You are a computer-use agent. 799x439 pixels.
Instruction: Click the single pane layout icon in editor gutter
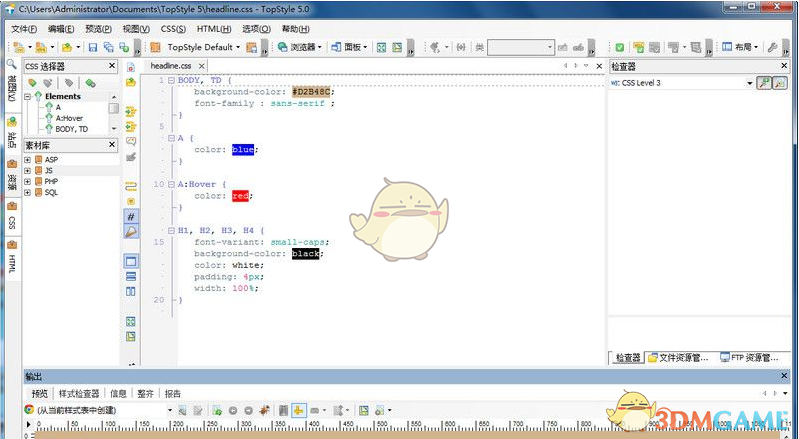(131, 261)
